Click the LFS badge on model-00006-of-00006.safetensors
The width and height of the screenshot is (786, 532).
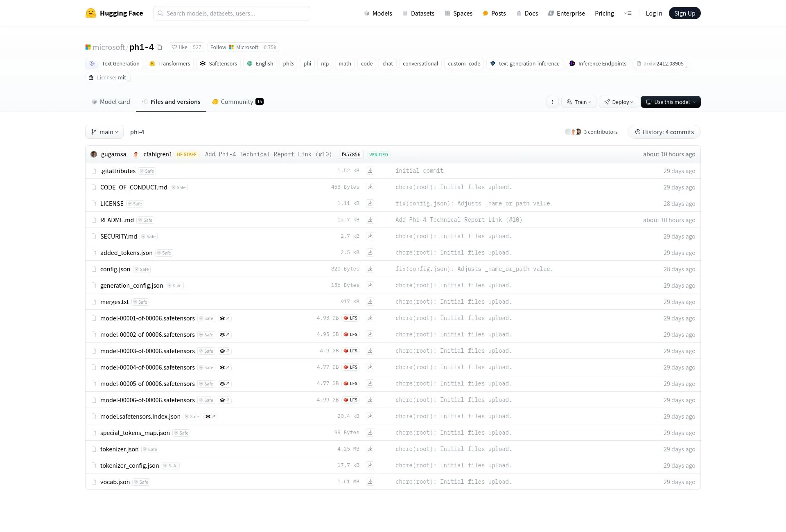pos(351,400)
